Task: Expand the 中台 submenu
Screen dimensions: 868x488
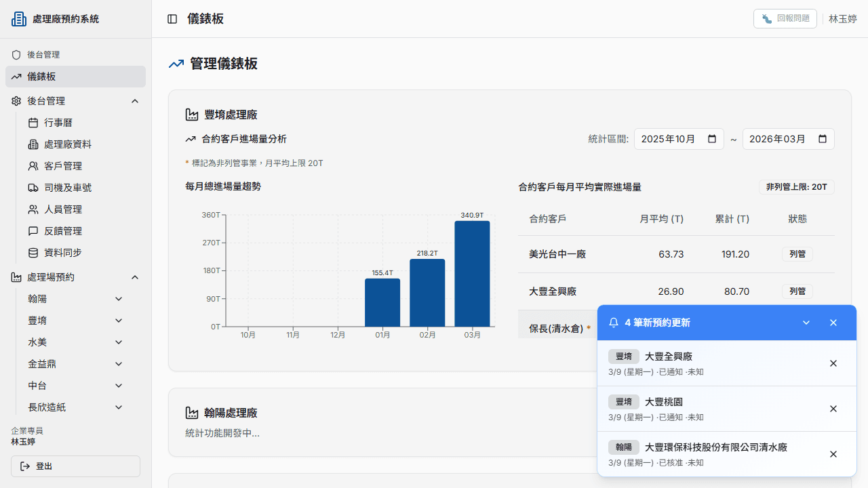Action: [x=119, y=386]
